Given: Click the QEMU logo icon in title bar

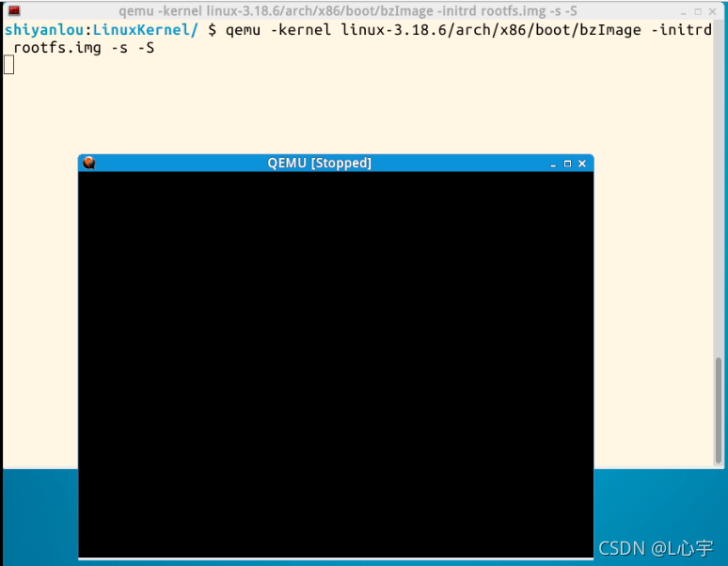Looking at the screenshot, I should pyautogui.click(x=89, y=163).
